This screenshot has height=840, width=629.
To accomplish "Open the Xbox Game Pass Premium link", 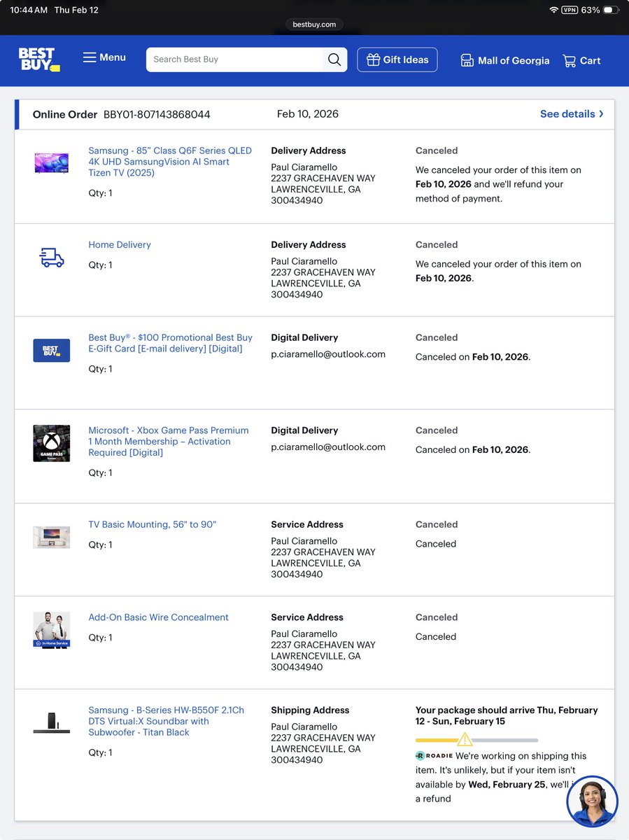I will (169, 442).
